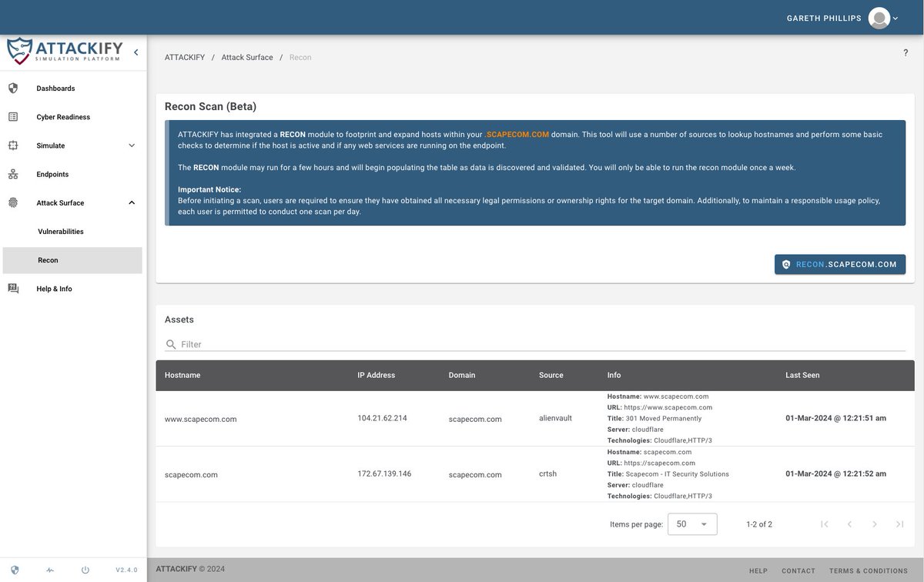Image resolution: width=924 pixels, height=582 pixels.
Task: Start the RECON.SCAPECOM.COM scan button
Action: point(840,264)
